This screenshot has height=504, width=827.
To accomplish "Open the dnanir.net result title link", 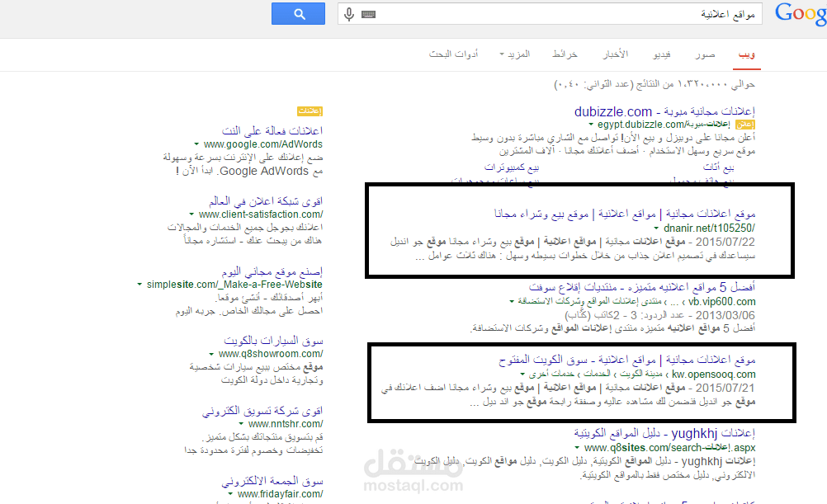I will coord(625,214).
